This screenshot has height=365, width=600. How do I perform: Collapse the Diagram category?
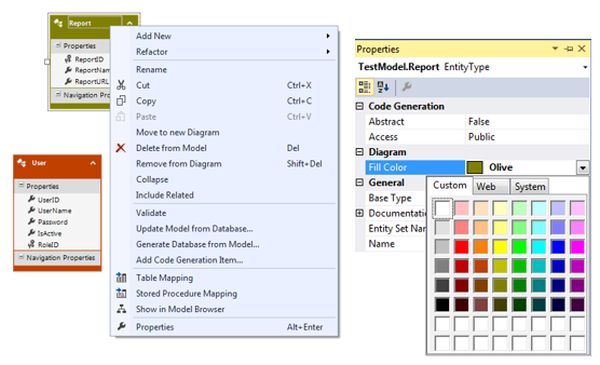click(359, 152)
